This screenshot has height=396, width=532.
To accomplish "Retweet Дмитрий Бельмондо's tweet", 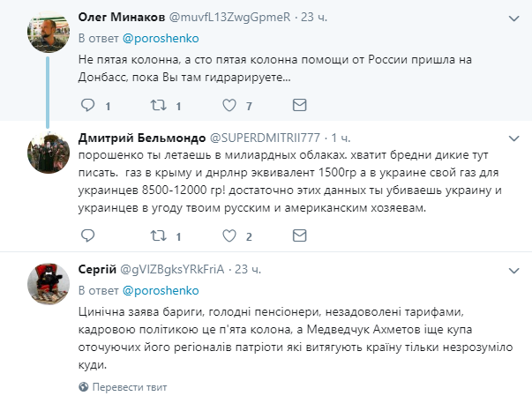I will [159, 236].
